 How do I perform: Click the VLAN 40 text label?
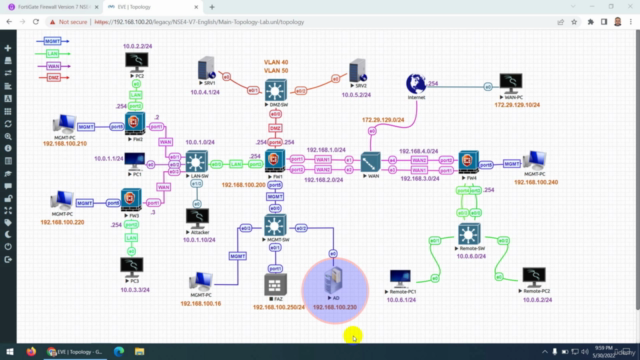(x=276, y=62)
